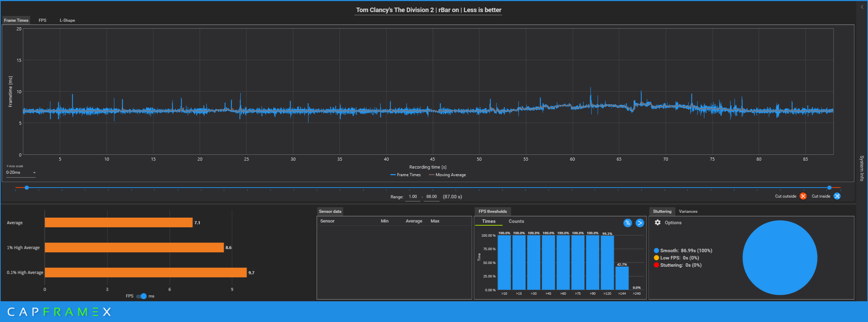This screenshot has height=322, width=868.
Task: Click the range end field 88.00
Action: [431, 197]
